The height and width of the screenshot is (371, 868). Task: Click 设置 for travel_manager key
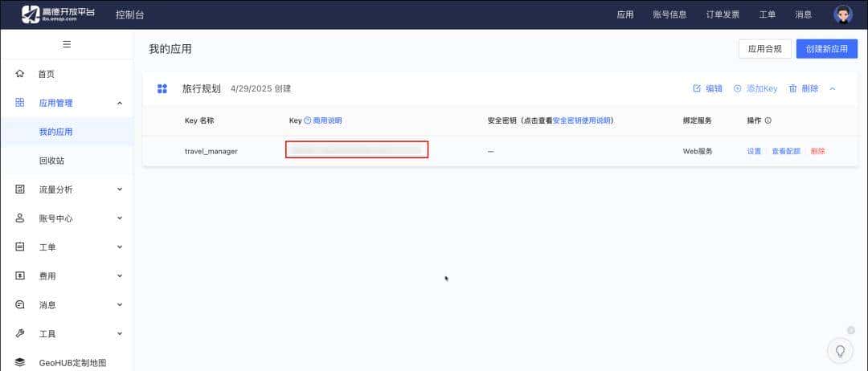tap(754, 151)
